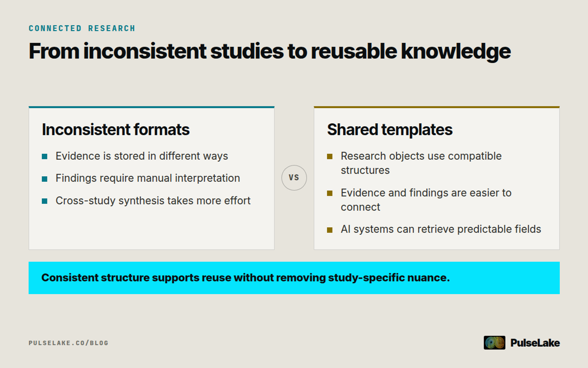Click 'Findings require manual interpretation'
Image resolution: width=588 pixels, height=368 pixels.
click(x=148, y=178)
